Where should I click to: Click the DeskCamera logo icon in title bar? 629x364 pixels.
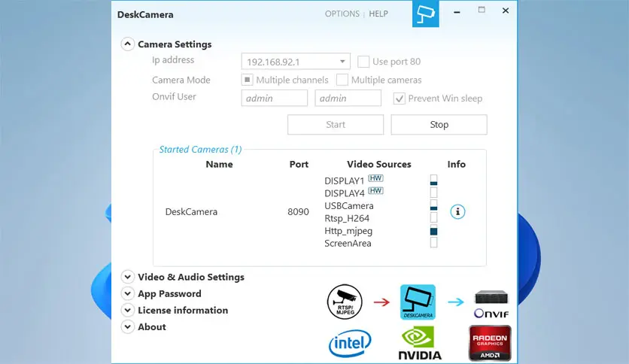(x=426, y=14)
